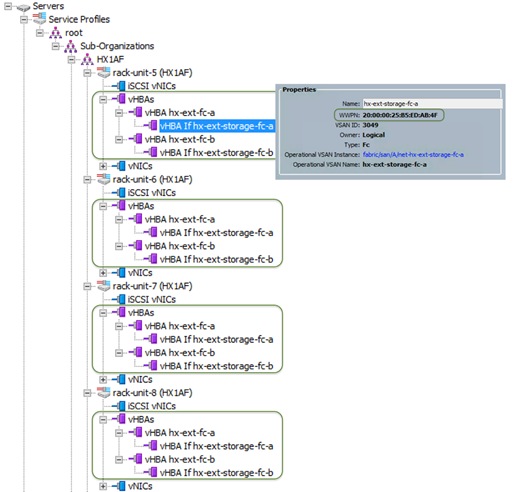The height and width of the screenshot is (492, 516).
Task: Select vHBA hx-ext-fc-a under rack-unit-6
Action: (180, 219)
